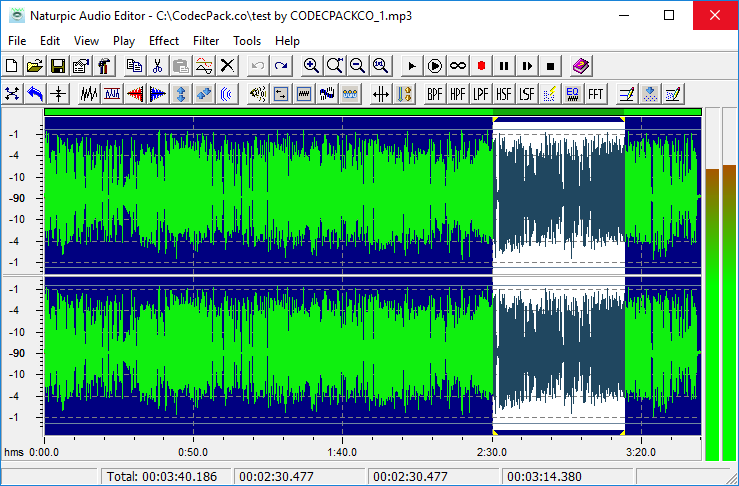Click the dotted square with pencil icon

pyautogui.click(x=673, y=94)
